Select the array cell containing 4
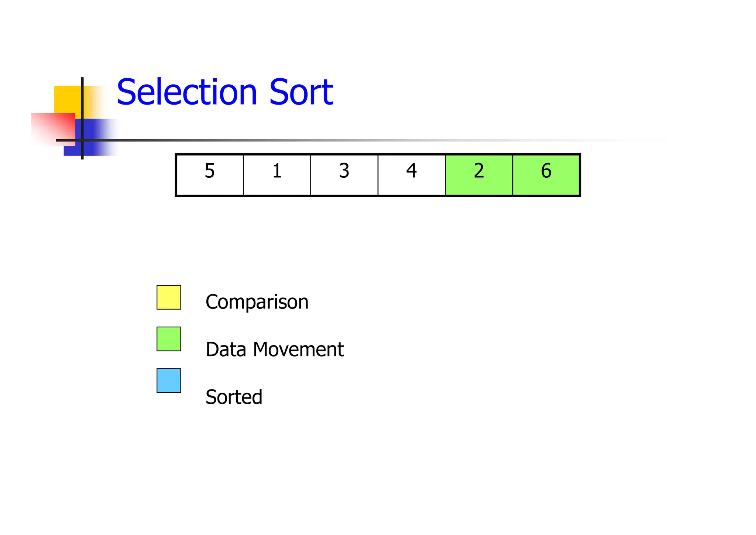The width and height of the screenshot is (756, 535). tap(411, 175)
